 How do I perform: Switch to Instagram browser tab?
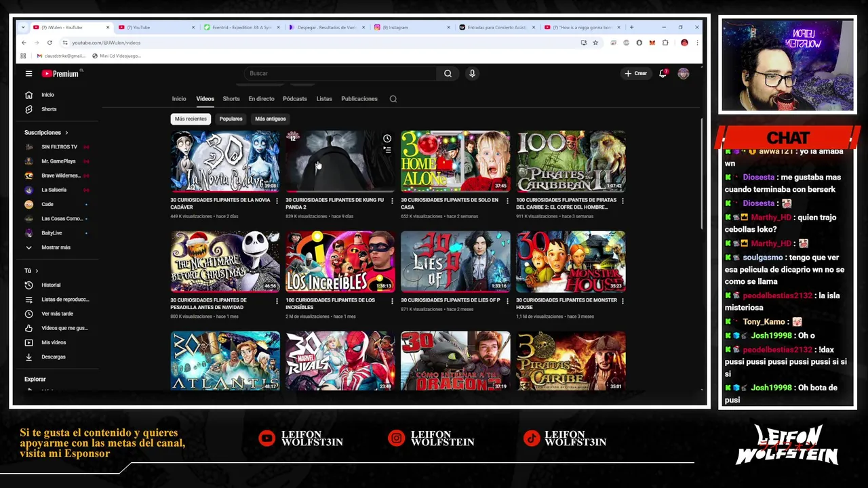point(412,27)
